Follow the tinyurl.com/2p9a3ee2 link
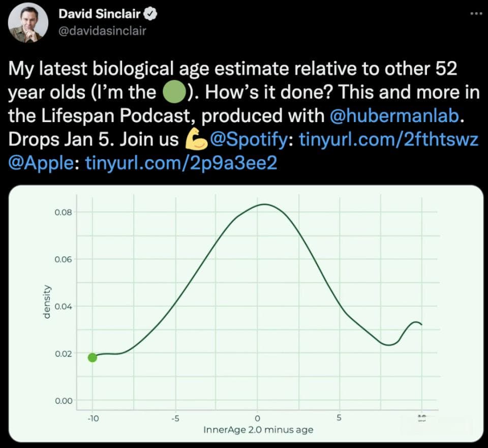Viewport: 488px width, 448px height. [181, 163]
